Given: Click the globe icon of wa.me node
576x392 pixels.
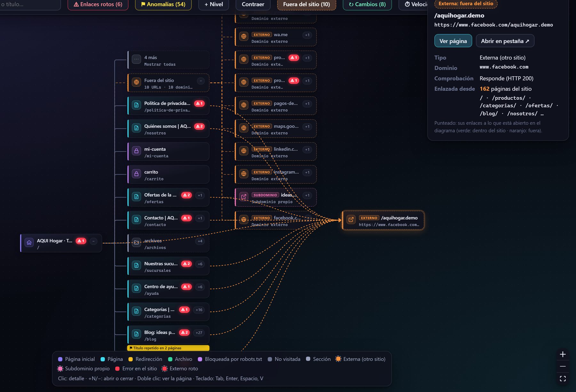Looking at the screenshot, I should click(244, 36).
